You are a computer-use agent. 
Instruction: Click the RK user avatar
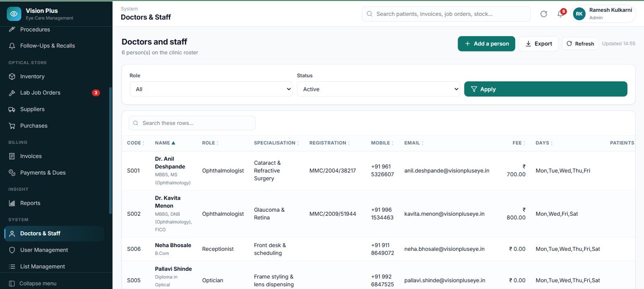[x=579, y=14]
